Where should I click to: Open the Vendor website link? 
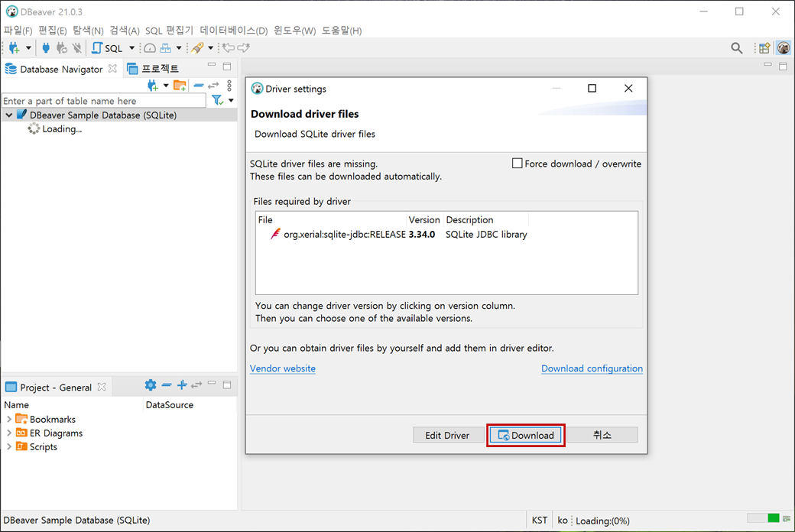click(282, 368)
